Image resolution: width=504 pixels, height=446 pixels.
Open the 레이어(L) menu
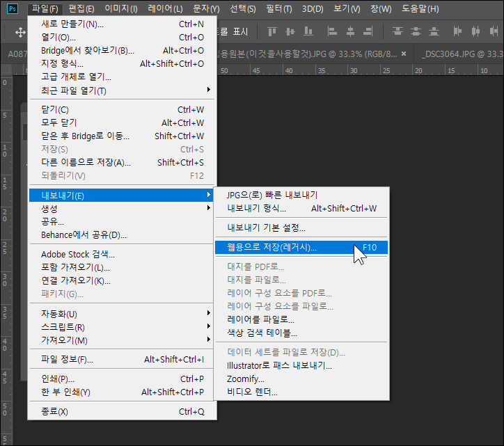coord(165,8)
